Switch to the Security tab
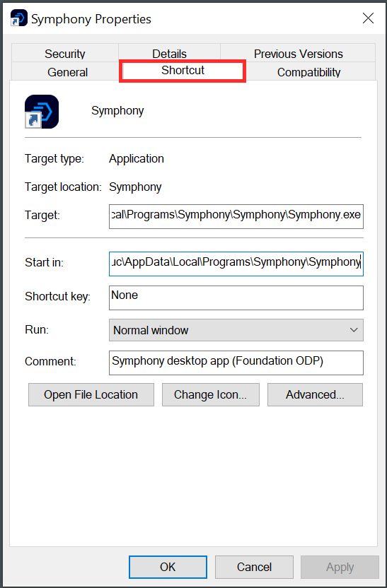 tap(65, 53)
